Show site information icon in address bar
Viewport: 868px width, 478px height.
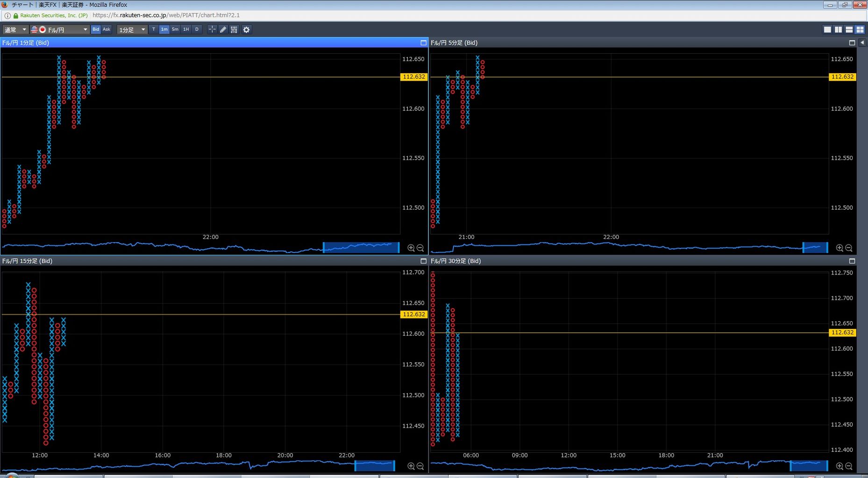coord(7,15)
